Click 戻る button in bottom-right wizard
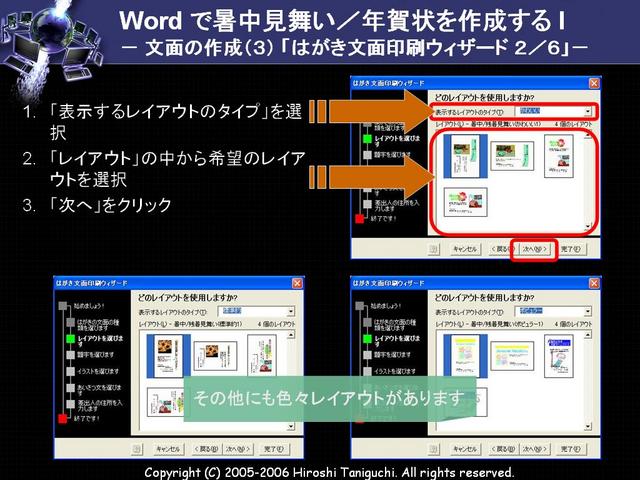The height and width of the screenshot is (480, 640). [504, 449]
